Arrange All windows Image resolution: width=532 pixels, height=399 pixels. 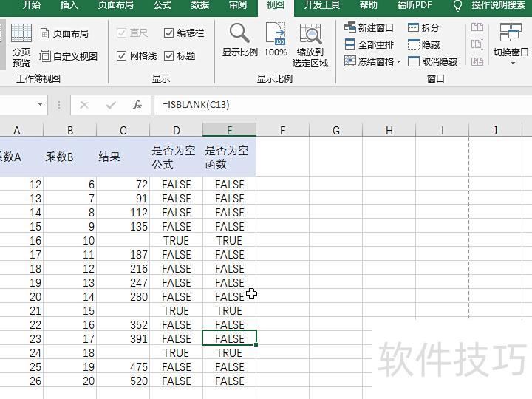tap(369, 44)
